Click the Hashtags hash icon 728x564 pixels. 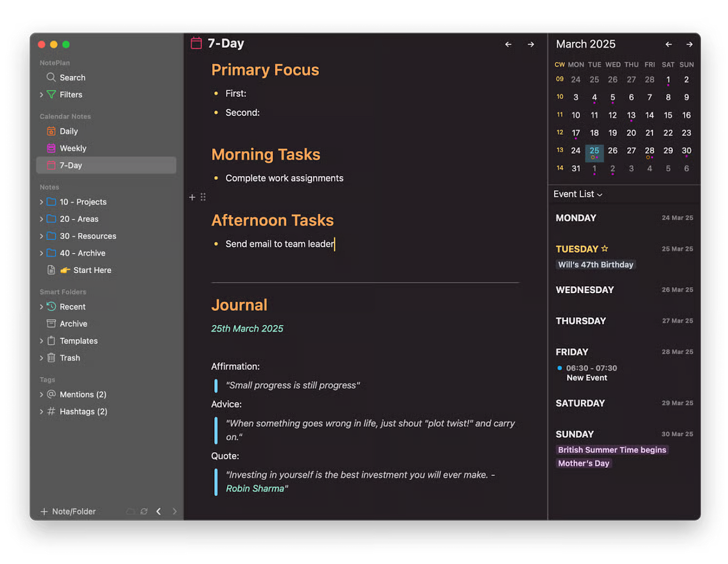point(51,411)
